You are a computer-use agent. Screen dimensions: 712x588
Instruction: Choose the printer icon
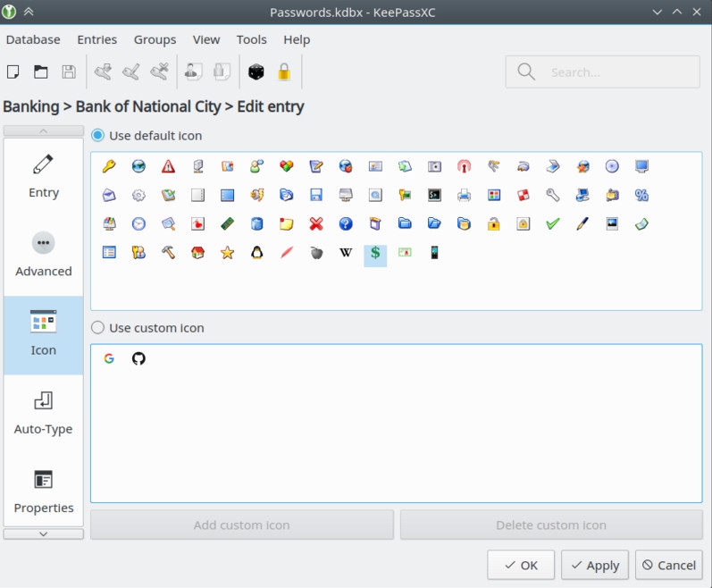(464, 195)
